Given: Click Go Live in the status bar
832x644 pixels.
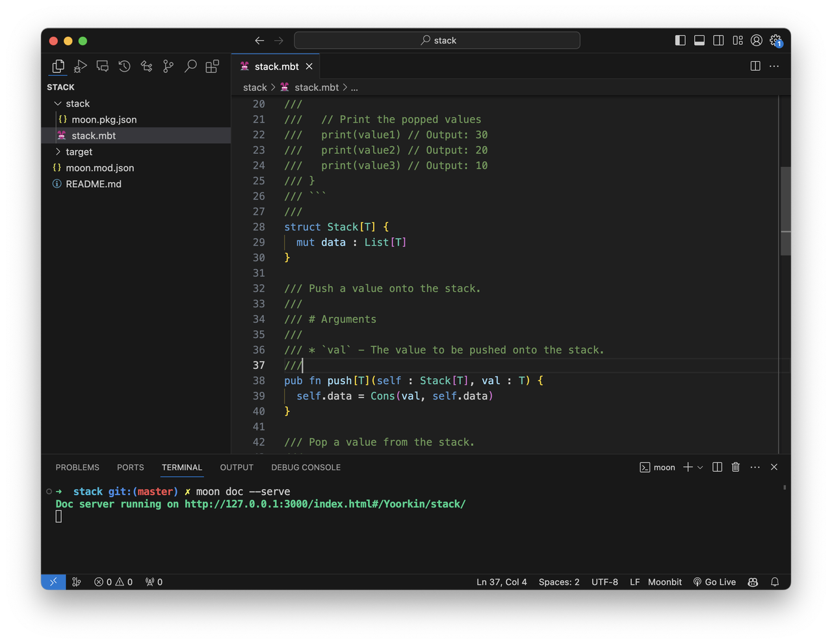Looking at the screenshot, I should pos(714,582).
